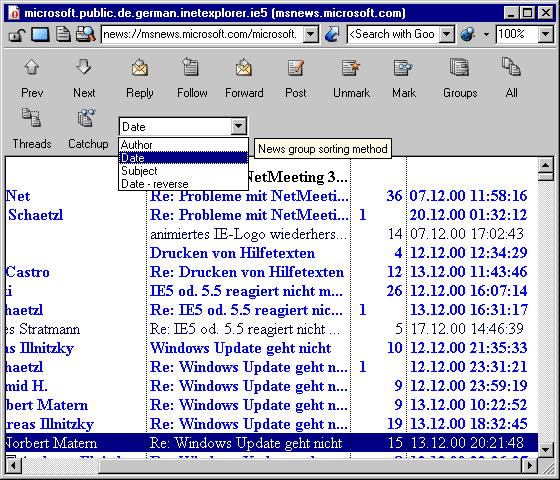This screenshot has height=480, width=560.
Task: Open 'Drucken von Hilfetexten' message
Action: click(232, 253)
